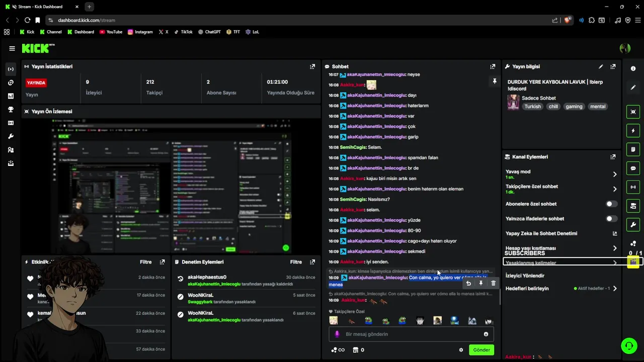
Task: Send message with Gönder button
Action: pyautogui.click(x=481, y=350)
